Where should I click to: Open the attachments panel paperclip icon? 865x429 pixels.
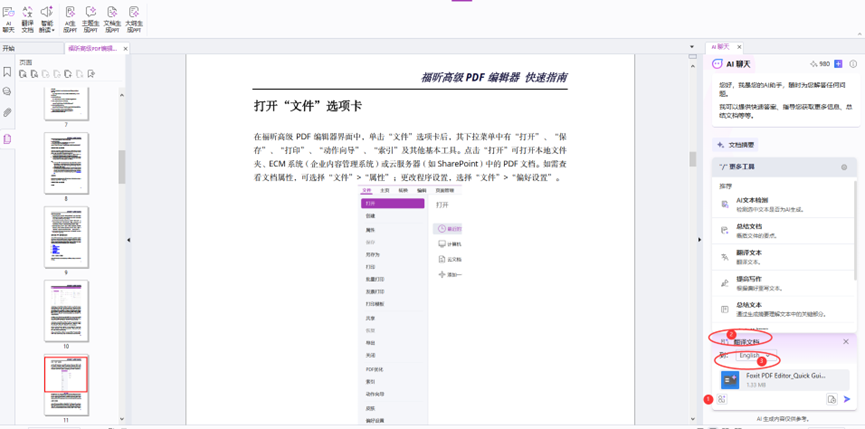click(x=7, y=113)
